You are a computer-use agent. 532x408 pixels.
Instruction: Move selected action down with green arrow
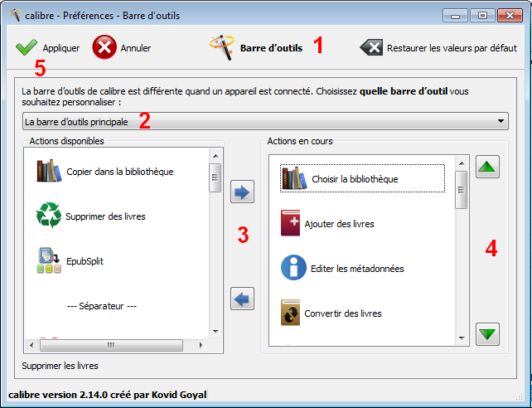(487, 334)
